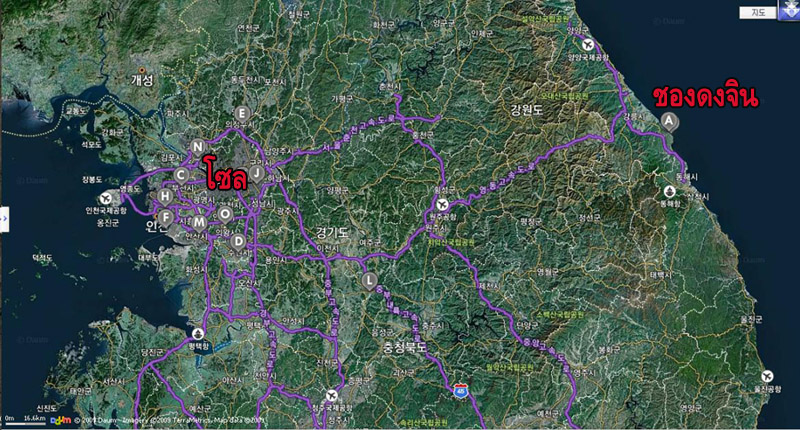Select map marker E north of Seoul
This screenshot has width=800, height=430.
pyautogui.click(x=242, y=114)
